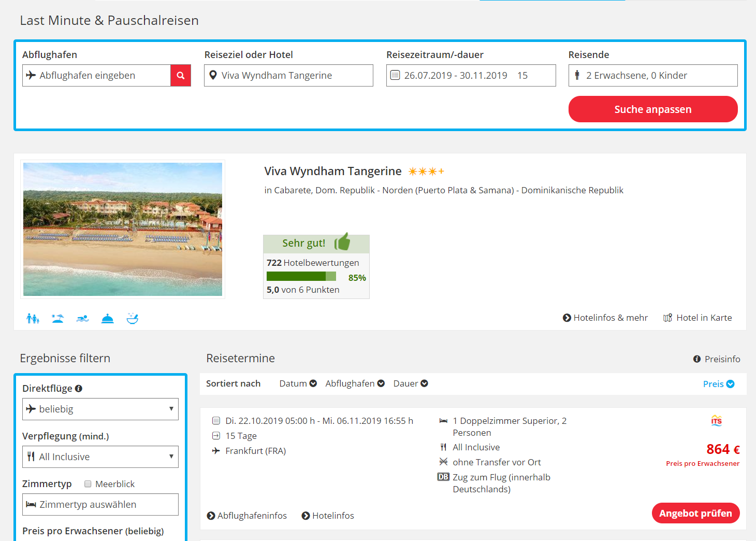Click '5,0 von 6 Punkten' rating text
This screenshot has height=541, width=756.
pos(303,290)
